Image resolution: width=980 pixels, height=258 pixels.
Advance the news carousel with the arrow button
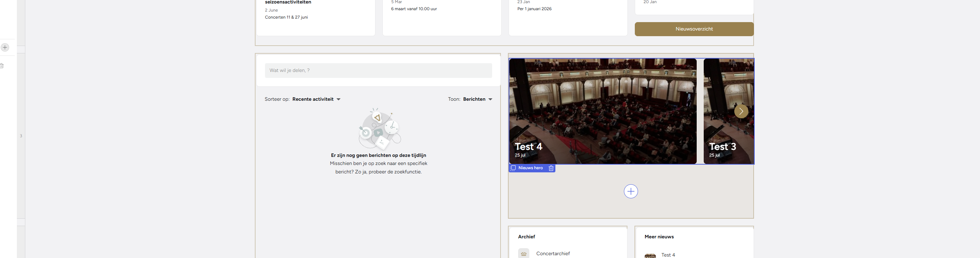pyautogui.click(x=741, y=111)
